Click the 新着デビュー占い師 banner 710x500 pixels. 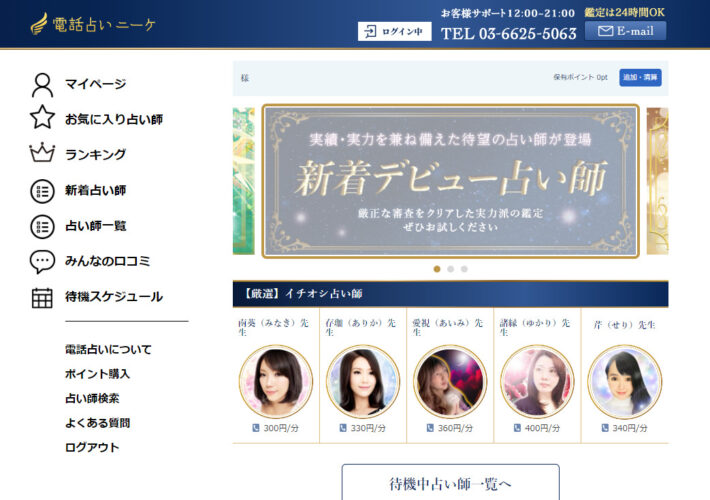coord(451,181)
